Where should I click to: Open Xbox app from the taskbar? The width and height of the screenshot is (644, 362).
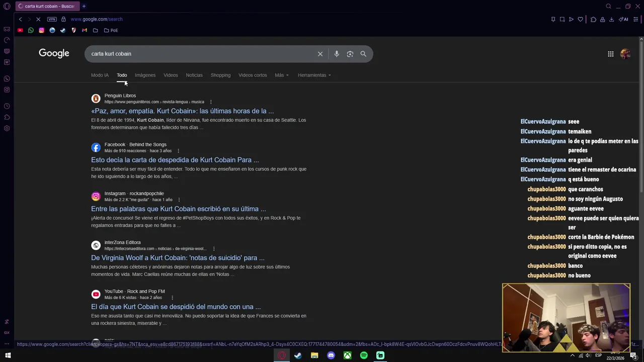pos(347,355)
